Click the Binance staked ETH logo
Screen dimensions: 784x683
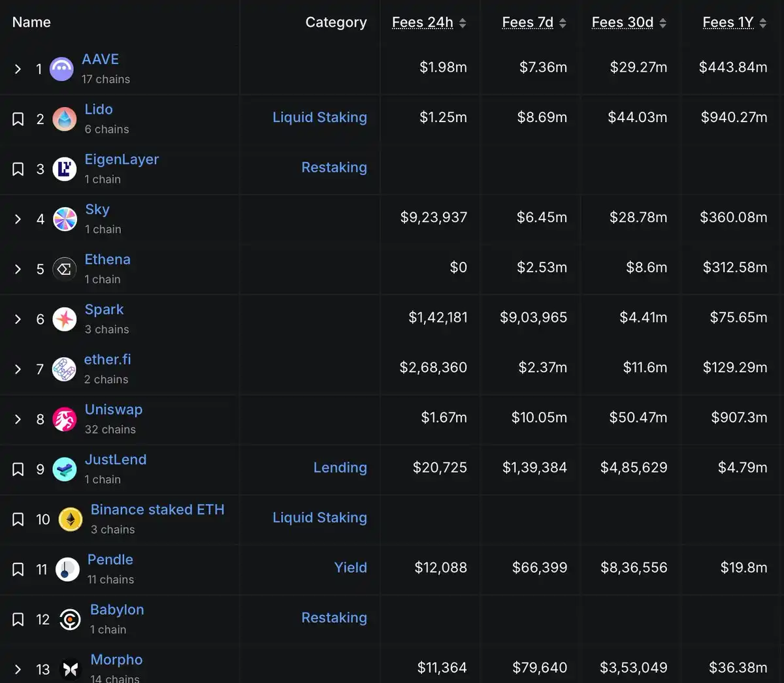(71, 520)
